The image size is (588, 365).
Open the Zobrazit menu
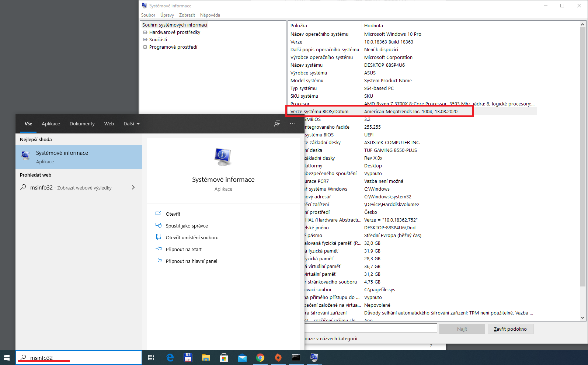pos(187,15)
